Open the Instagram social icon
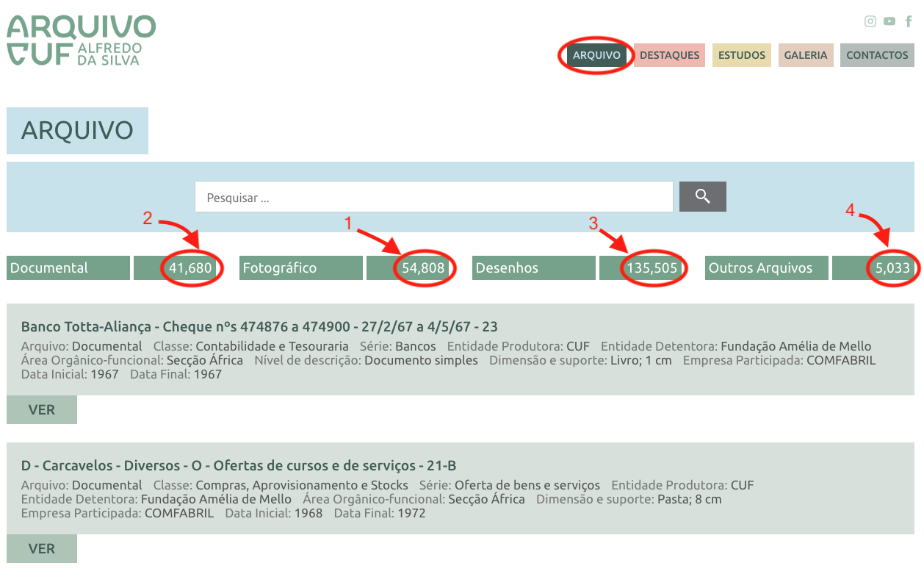 pyautogui.click(x=870, y=21)
